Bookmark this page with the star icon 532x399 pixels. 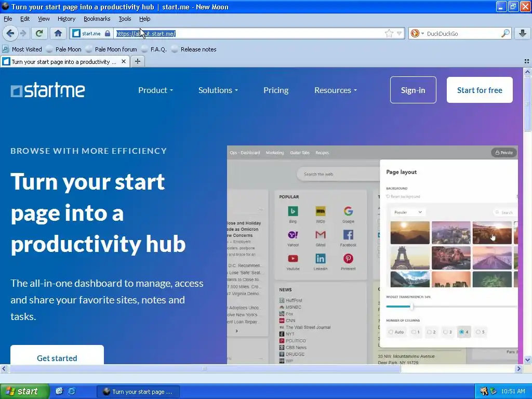(x=389, y=33)
